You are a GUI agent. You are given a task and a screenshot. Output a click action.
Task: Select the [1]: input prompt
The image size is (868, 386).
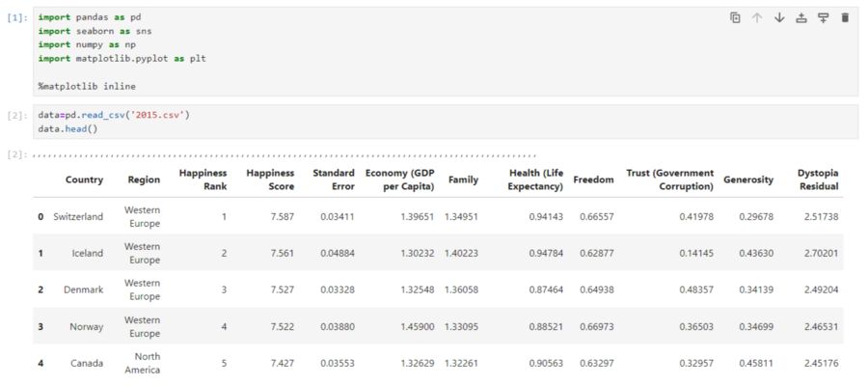(x=18, y=18)
